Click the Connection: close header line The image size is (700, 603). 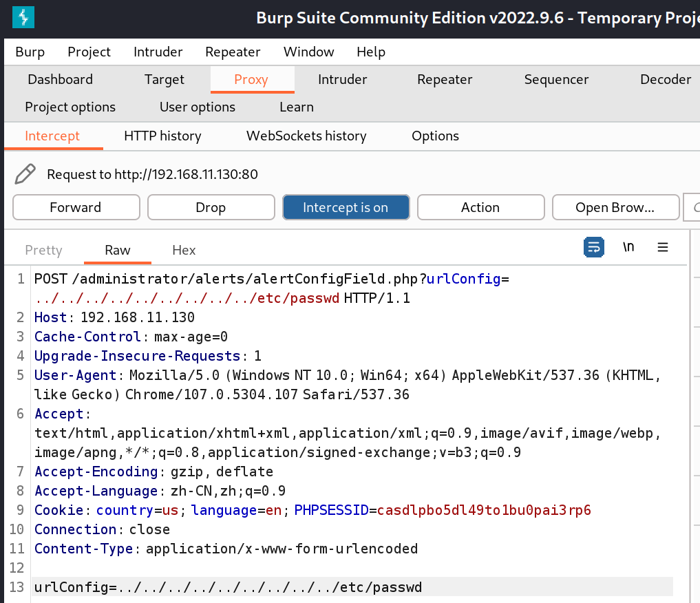point(103,529)
